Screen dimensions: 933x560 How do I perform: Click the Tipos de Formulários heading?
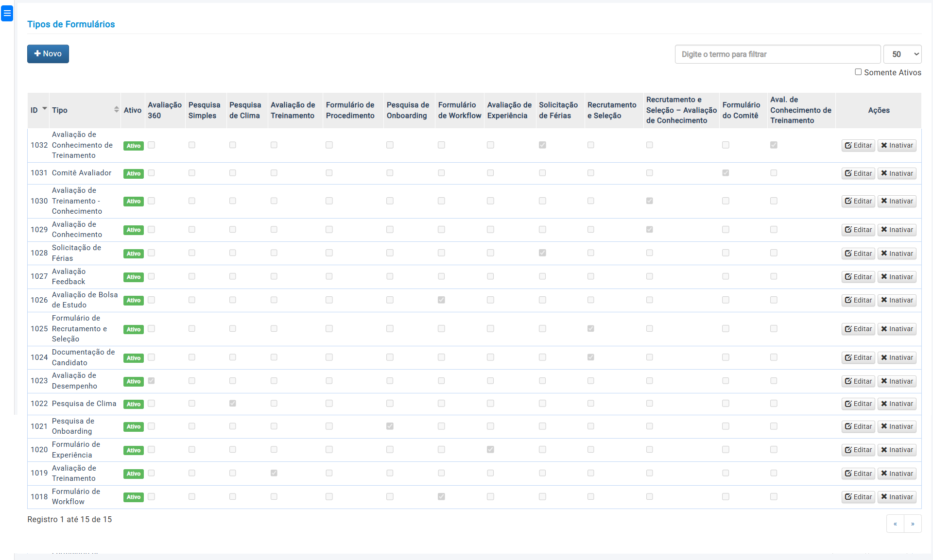71,24
